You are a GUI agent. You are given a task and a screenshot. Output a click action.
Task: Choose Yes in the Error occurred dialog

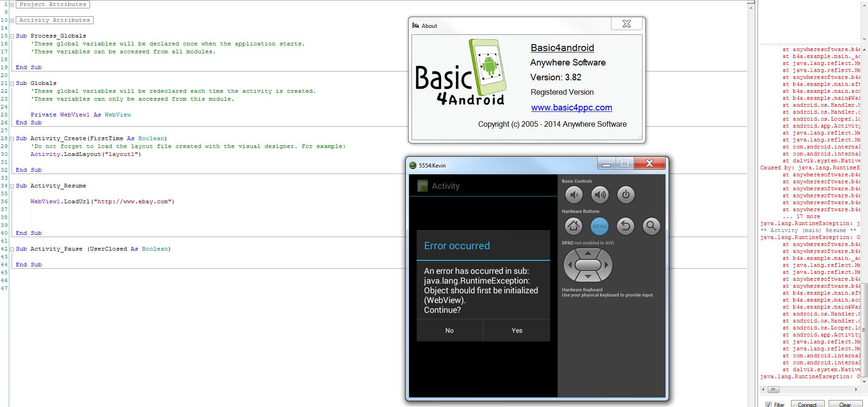tap(517, 330)
